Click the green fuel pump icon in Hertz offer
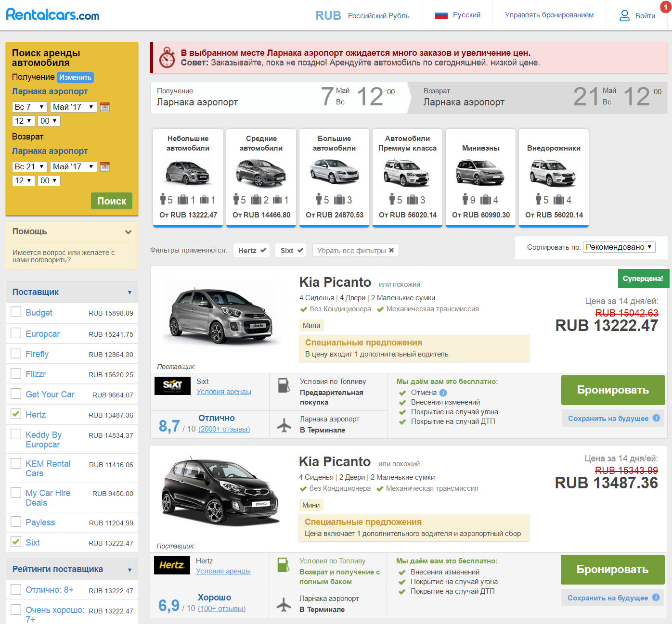The height and width of the screenshot is (624, 672). click(284, 565)
